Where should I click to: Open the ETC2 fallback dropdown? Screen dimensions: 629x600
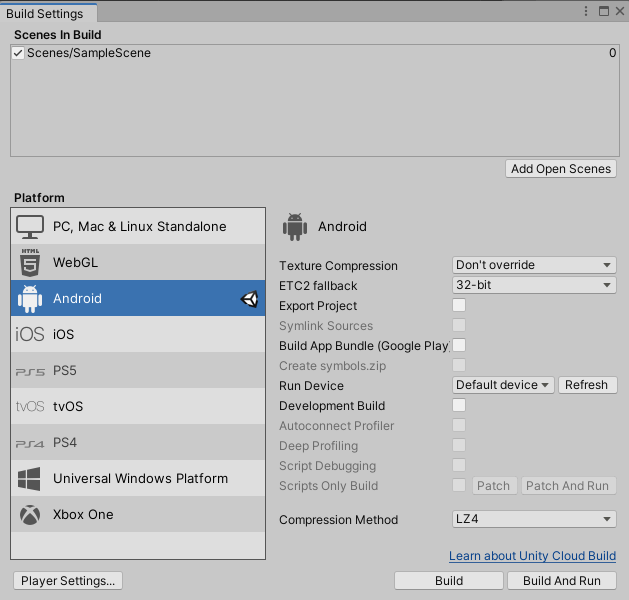(534, 285)
